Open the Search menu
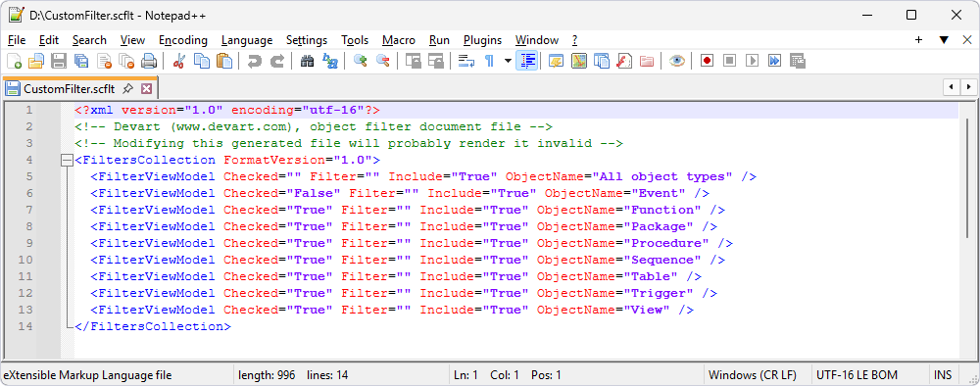The image size is (980, 386). coord(89,40)
